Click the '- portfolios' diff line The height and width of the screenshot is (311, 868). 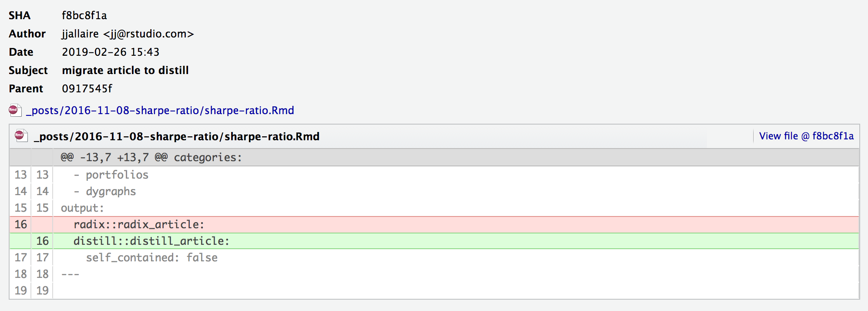[111, 175]
